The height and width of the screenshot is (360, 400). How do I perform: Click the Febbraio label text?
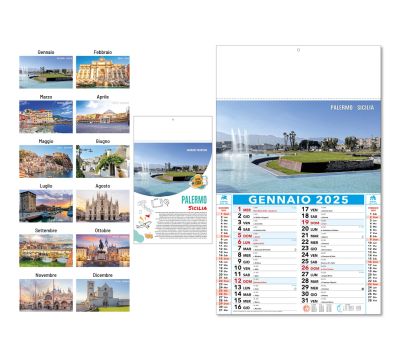(103, 52)
